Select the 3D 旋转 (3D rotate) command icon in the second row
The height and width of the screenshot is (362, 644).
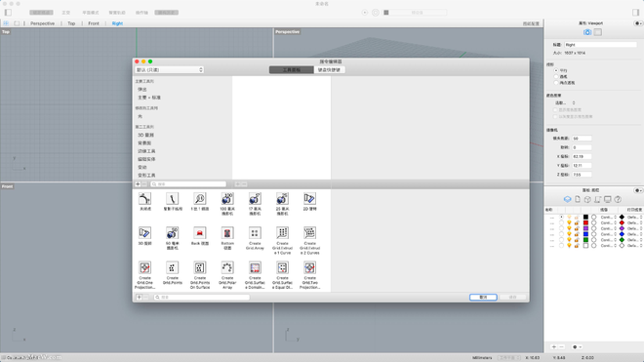coord(144,233)
